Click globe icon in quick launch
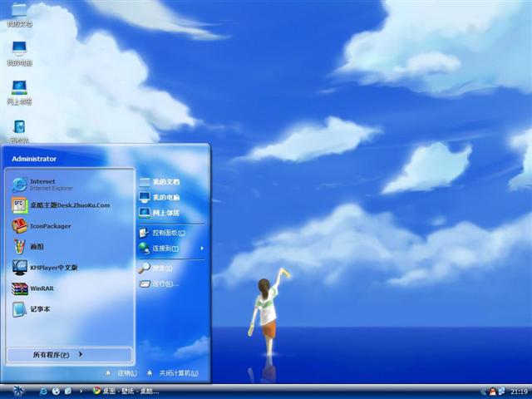This screenshot has width=532, height=399. (x=56, y=392)
